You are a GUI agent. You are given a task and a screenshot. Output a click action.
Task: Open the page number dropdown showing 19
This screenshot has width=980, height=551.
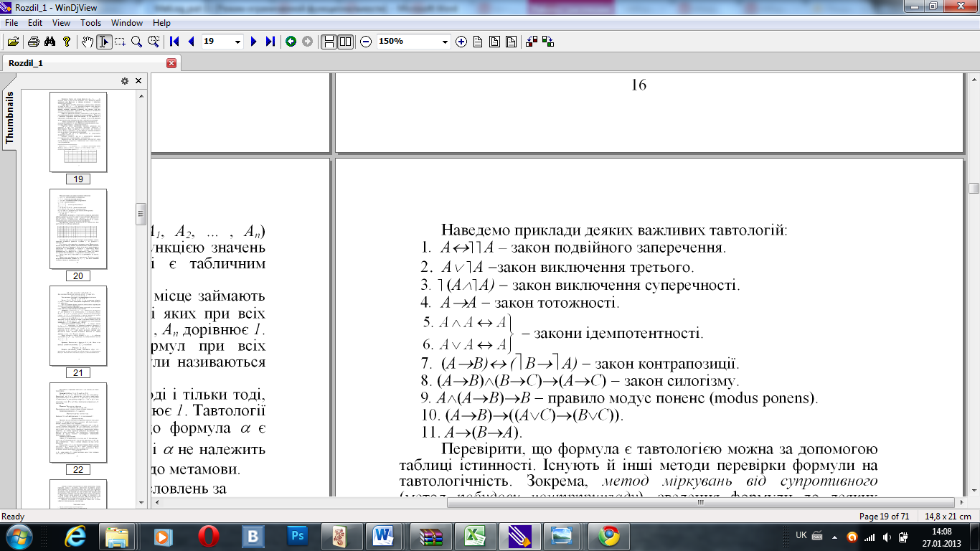point(238,42)
